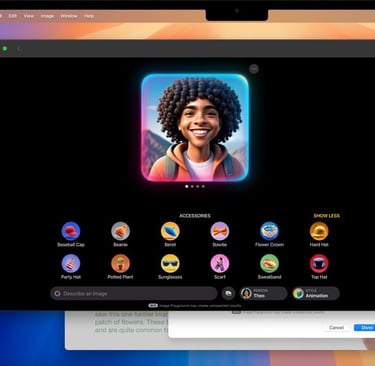Open the Style Animation selector

[316, 293]
